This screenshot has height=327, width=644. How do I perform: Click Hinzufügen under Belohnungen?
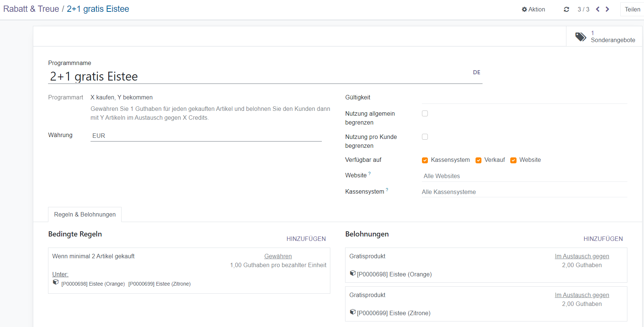pos(603,239)
